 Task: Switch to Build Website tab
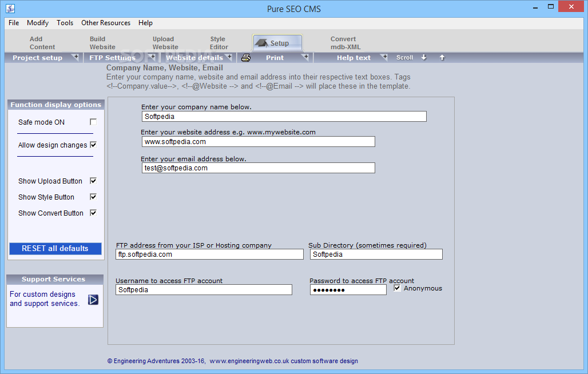point(102,43)
